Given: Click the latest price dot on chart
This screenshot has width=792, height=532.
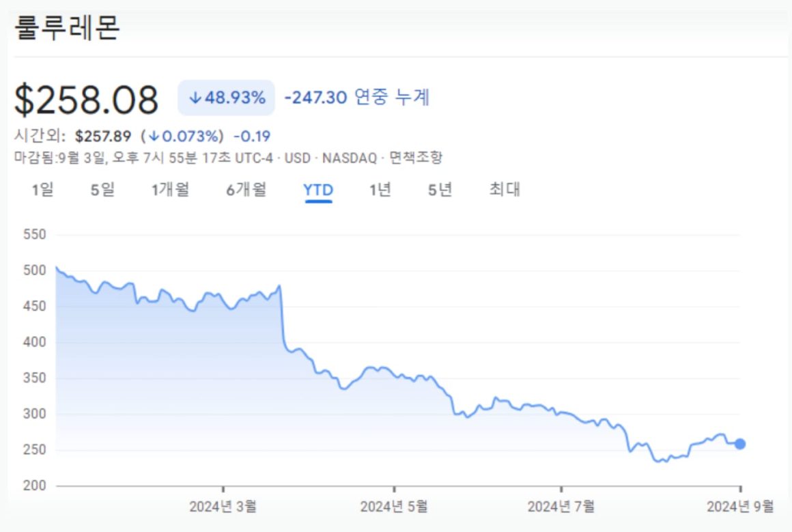Looking at the screenshot, I should [x=740, y=444].
